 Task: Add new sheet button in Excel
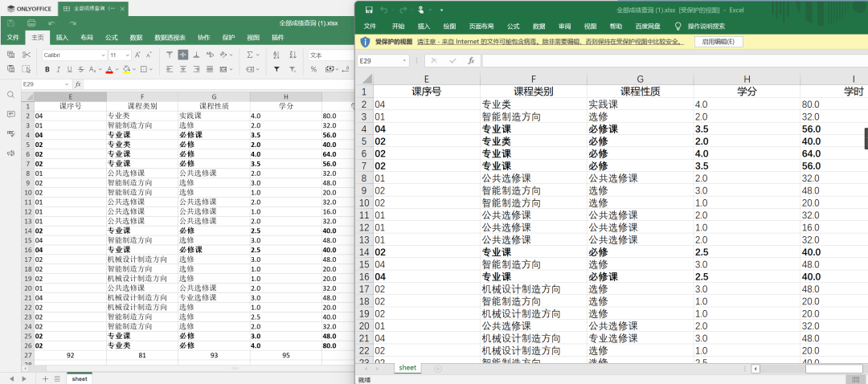(438, 369)
